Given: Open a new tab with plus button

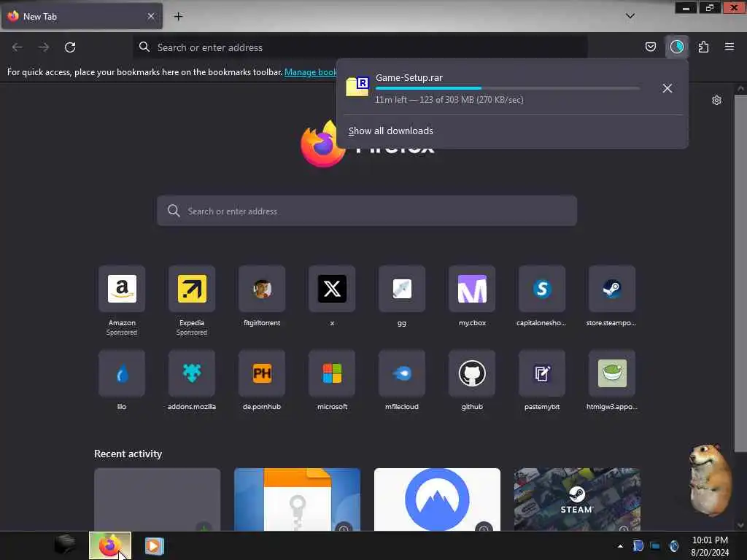Looking at the screenshot, I should click(x=178, y=17).
